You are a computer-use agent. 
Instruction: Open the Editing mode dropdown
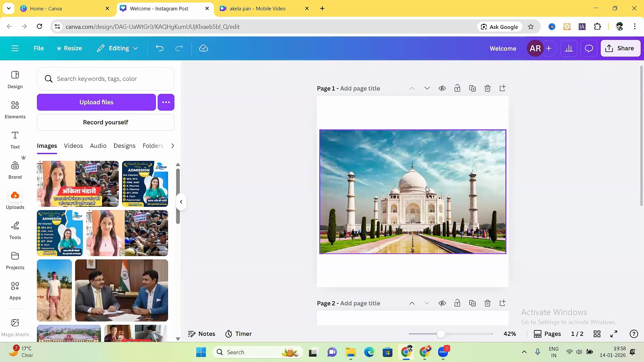(x=117, y=48)
